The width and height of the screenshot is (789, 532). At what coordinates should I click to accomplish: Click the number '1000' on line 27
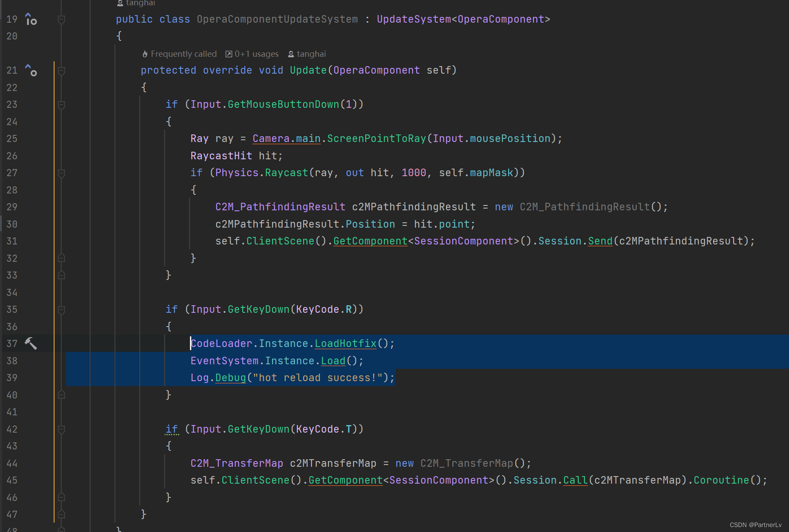tap(414, 173)
